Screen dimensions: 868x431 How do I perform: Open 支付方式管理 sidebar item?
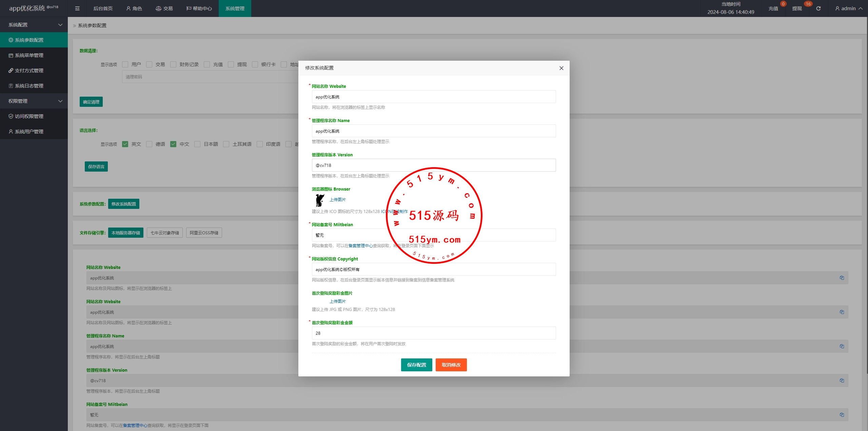[29, 71]
